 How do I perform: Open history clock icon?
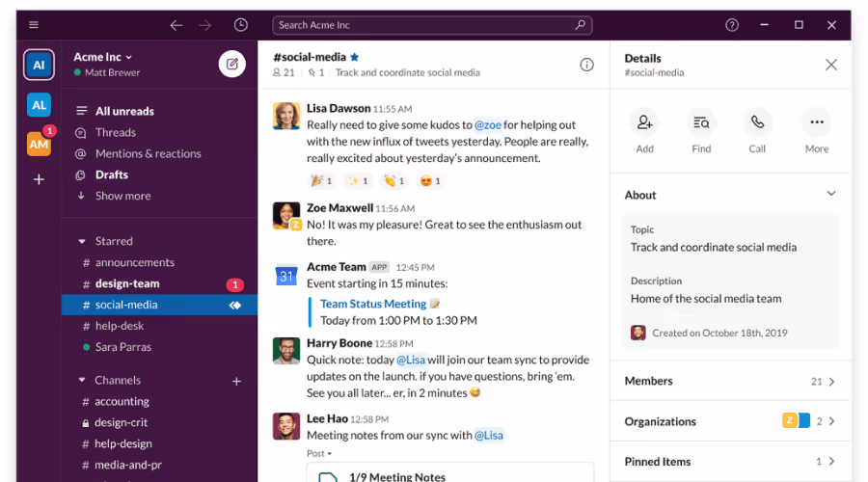[241, 25]
